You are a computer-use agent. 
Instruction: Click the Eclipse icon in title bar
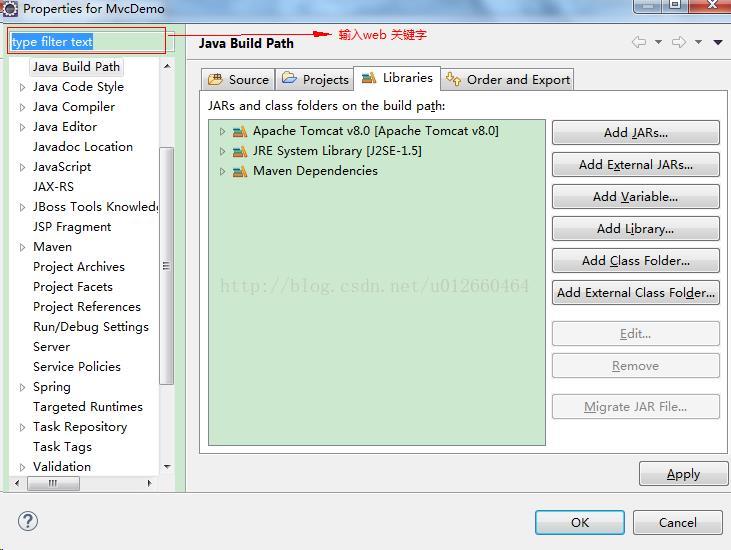(x=10, y=8)
